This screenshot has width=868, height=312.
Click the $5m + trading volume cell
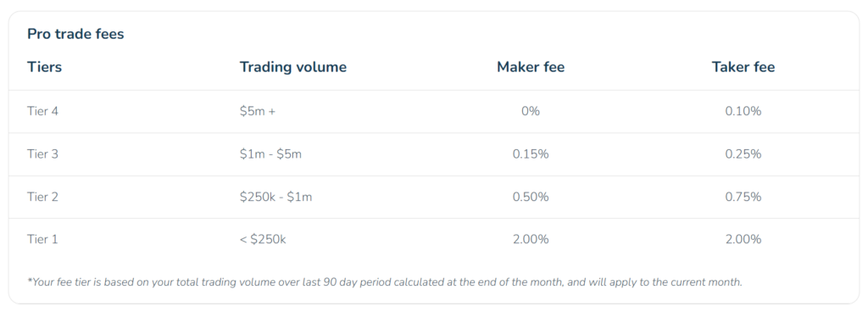pyautogui.click(x=258, y=111)
